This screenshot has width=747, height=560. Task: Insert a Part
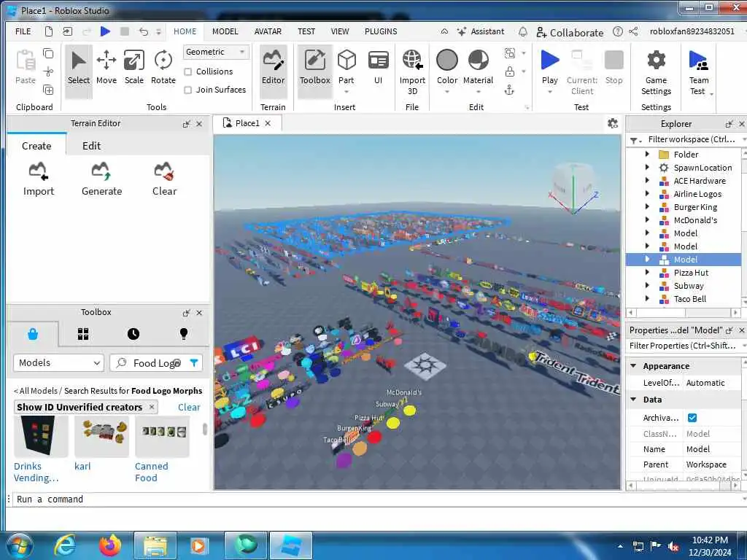click(347, 68)
